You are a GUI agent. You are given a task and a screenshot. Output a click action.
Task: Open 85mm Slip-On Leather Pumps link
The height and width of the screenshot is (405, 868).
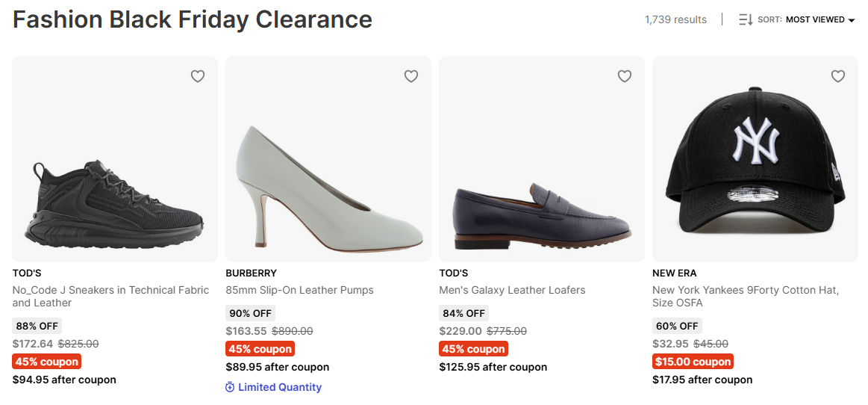[x=299, y=290]
